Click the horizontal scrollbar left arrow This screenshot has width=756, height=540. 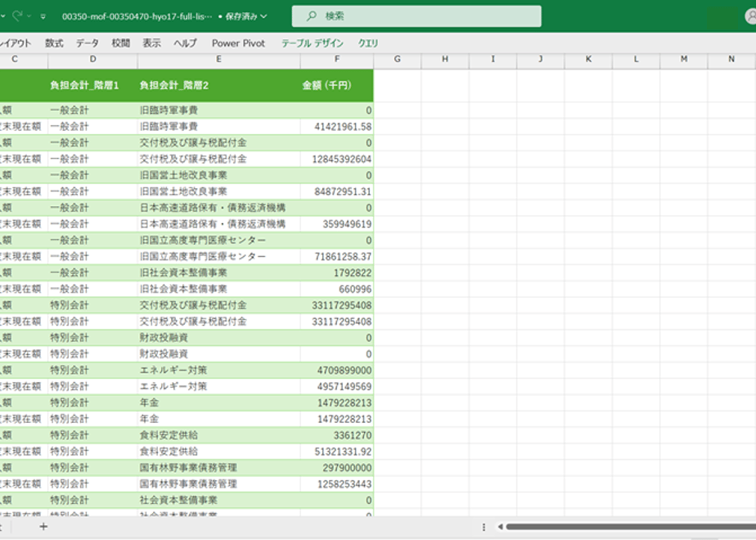tap(500, 527)
